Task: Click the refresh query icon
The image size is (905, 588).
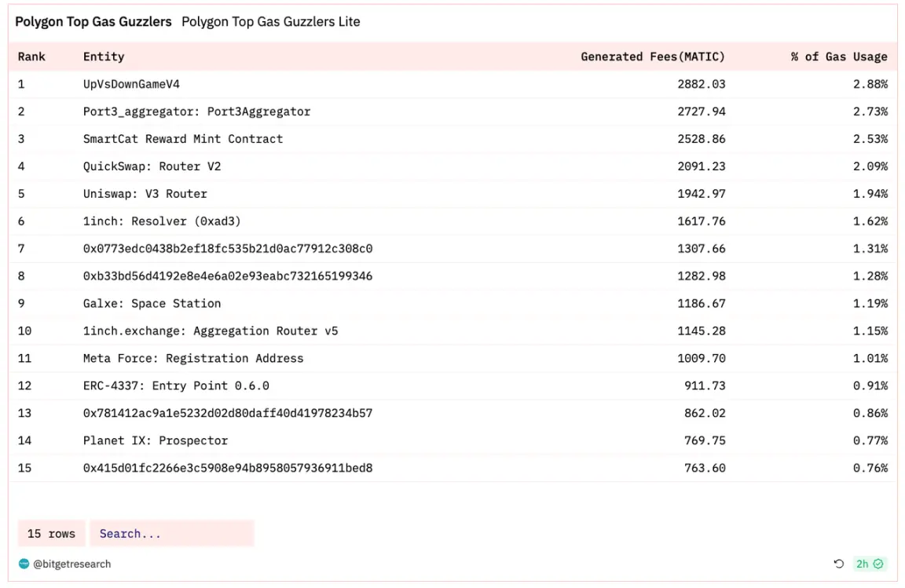Action: point(838,564)
